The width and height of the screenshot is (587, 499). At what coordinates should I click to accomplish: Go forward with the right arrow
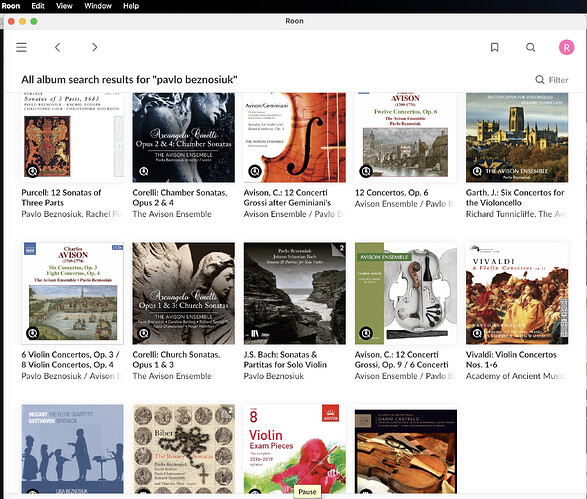coord(94,47)
